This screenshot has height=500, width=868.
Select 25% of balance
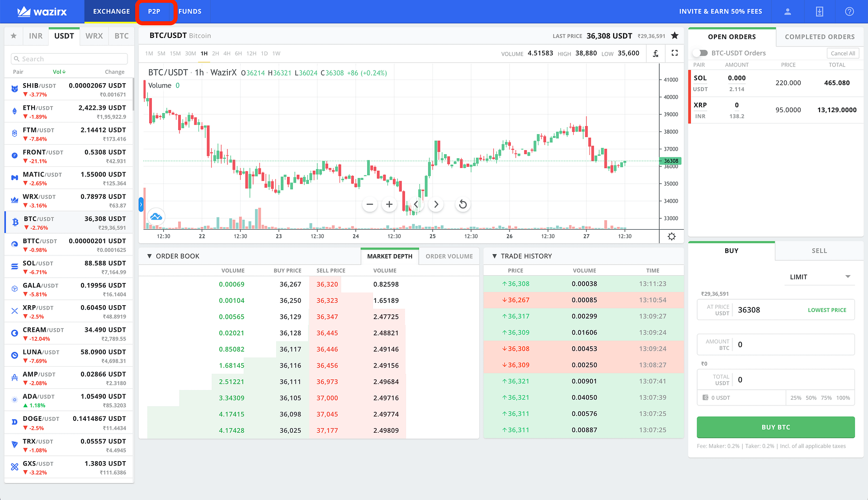(796, 398)
